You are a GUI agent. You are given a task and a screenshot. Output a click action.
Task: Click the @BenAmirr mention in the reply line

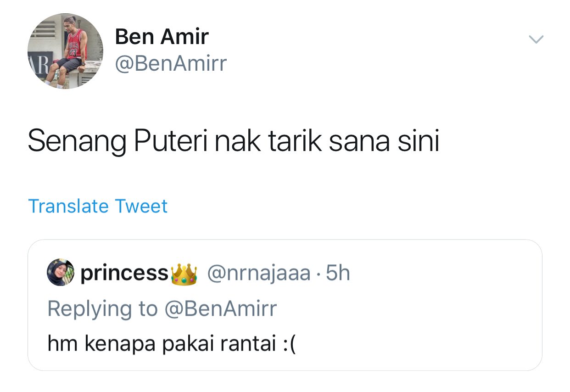point(220,308)
